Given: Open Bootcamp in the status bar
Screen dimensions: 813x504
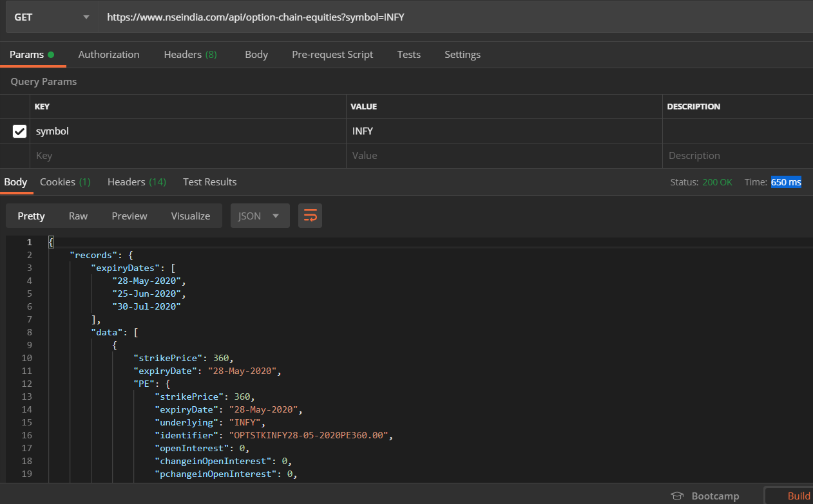Looking at the screenshot, I should 715,496.
